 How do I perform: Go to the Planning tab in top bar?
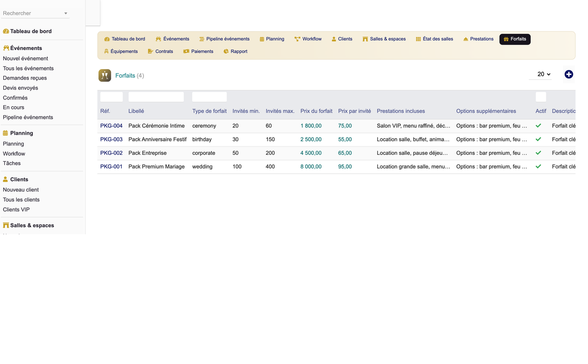pyautogui.click(x=272, y=39)
